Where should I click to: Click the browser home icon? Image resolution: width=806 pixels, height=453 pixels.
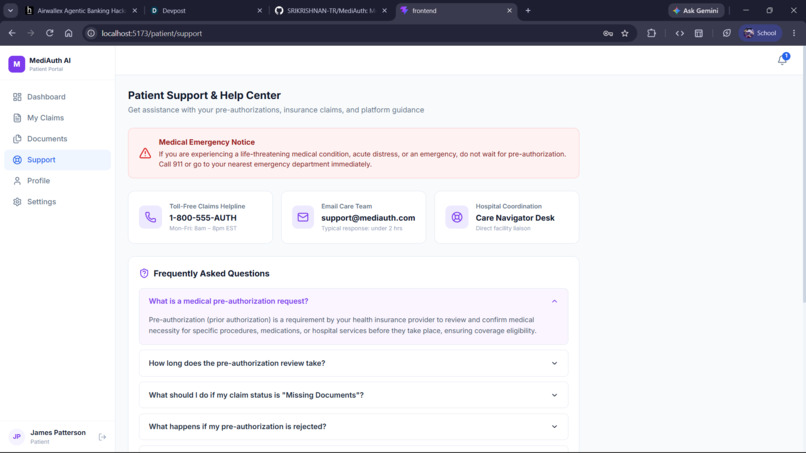pyautogui.click(x=68, y=33)
